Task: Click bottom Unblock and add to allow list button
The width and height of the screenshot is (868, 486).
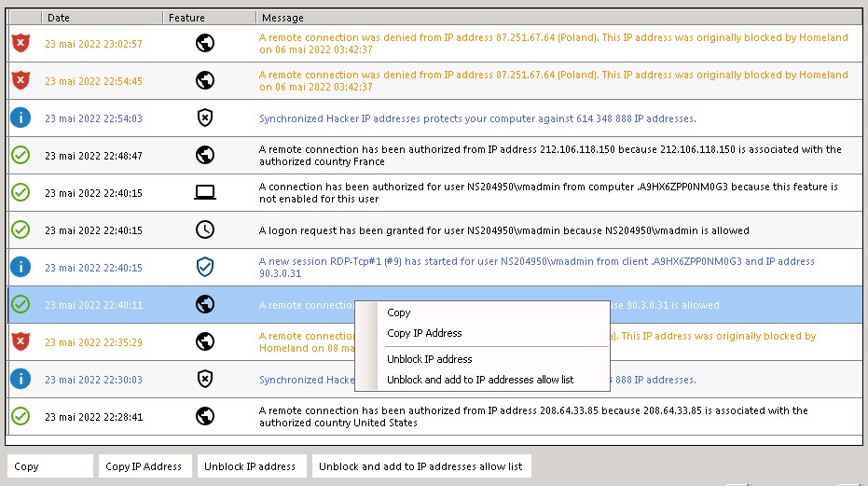Action: click(421, 466)
